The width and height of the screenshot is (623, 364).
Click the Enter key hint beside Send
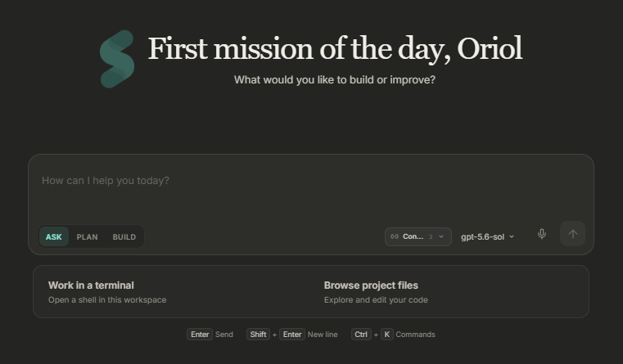point(200,335)
